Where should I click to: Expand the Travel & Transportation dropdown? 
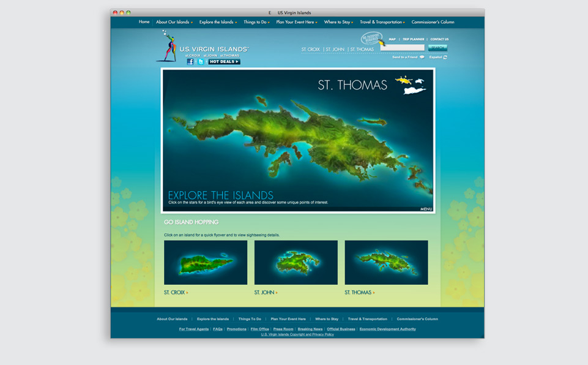point(382,22)
